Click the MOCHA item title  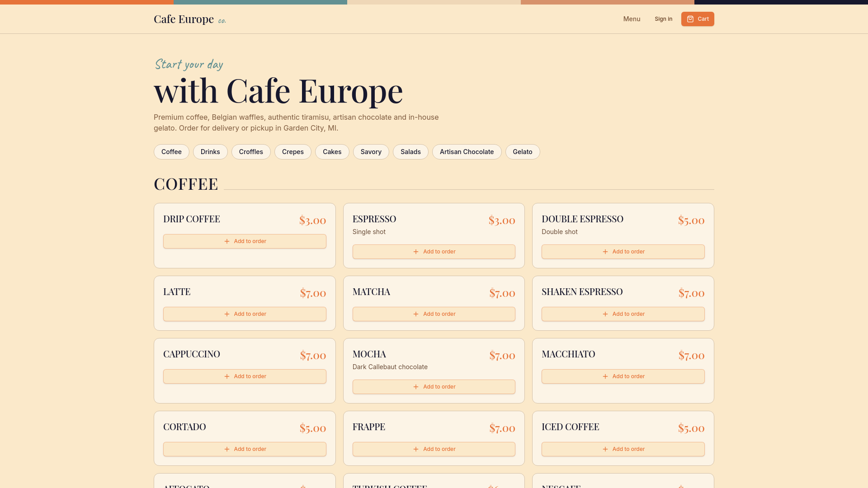(x=369, y=354)
